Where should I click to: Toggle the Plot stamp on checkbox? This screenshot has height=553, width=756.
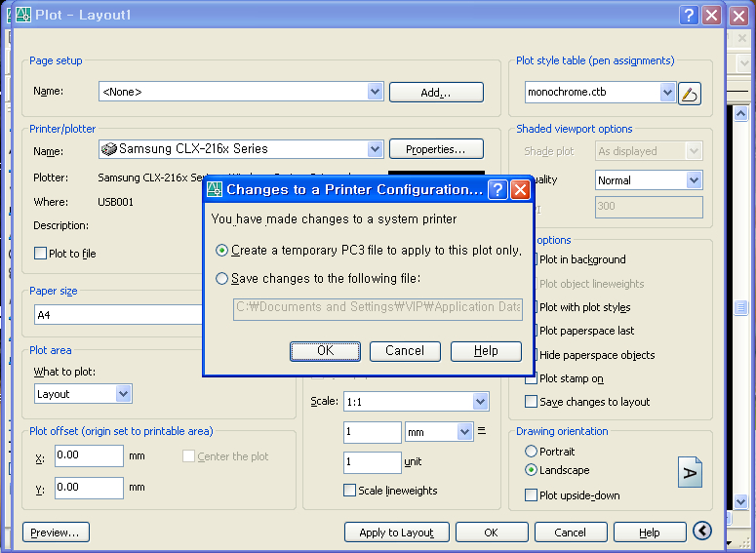(x=531, y=378)
